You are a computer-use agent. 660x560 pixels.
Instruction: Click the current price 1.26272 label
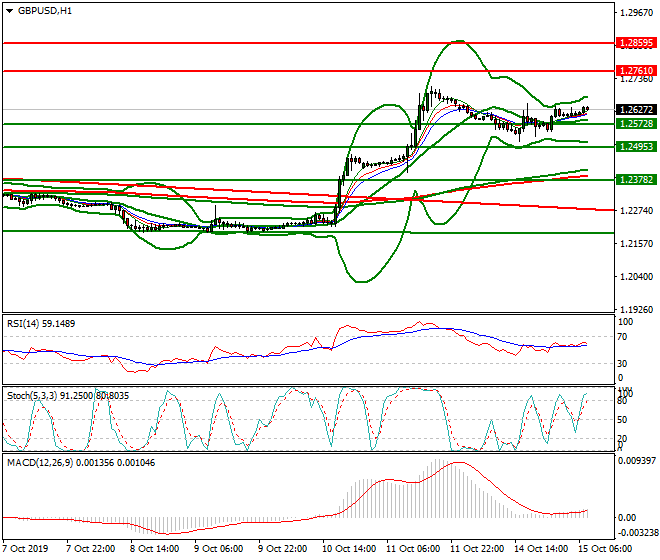[x=636, y=110]
